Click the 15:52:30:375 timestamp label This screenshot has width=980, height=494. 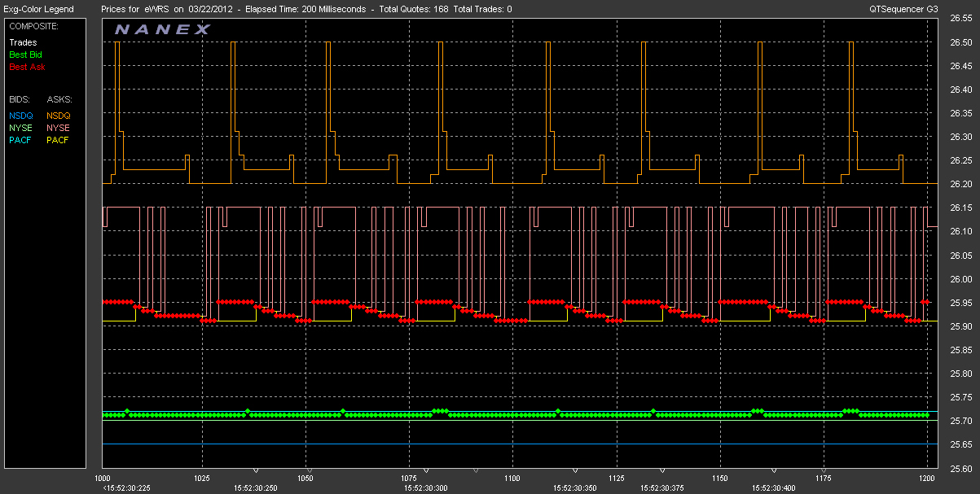[x=663, y=488]
